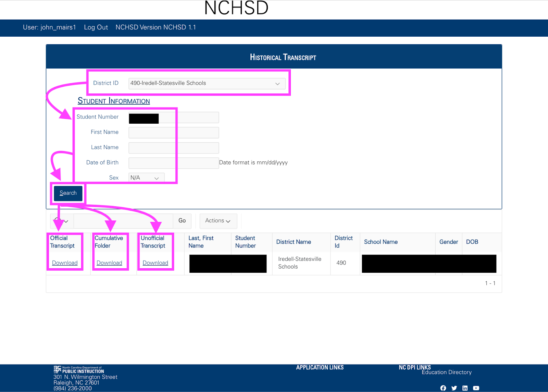
Task: Open the LinkedIn icon in footer
Action: tap(465, 388)
